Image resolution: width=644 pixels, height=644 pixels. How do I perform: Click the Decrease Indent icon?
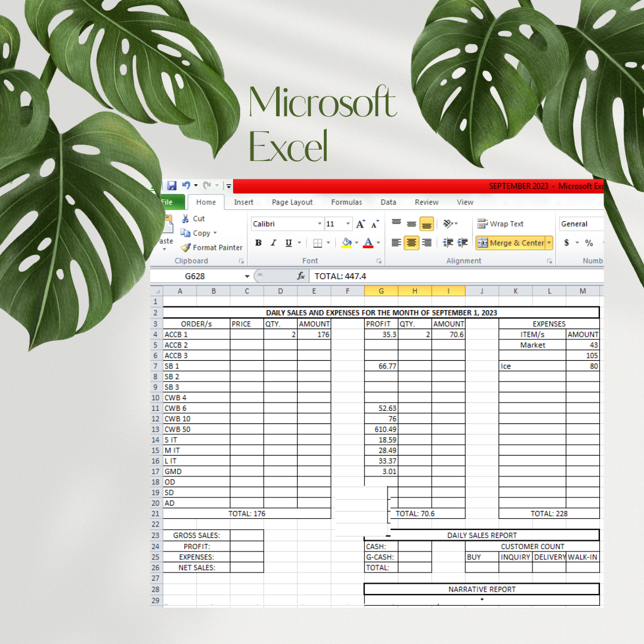pos(448,243)
